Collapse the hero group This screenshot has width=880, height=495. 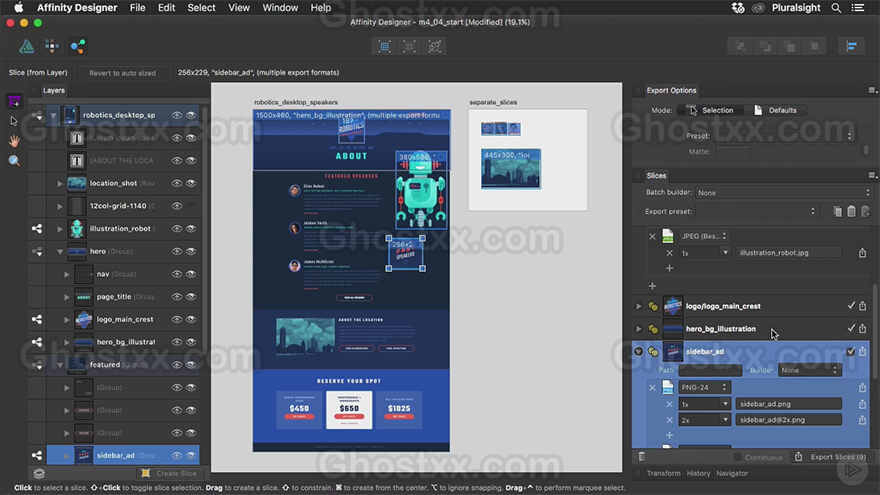59,252
